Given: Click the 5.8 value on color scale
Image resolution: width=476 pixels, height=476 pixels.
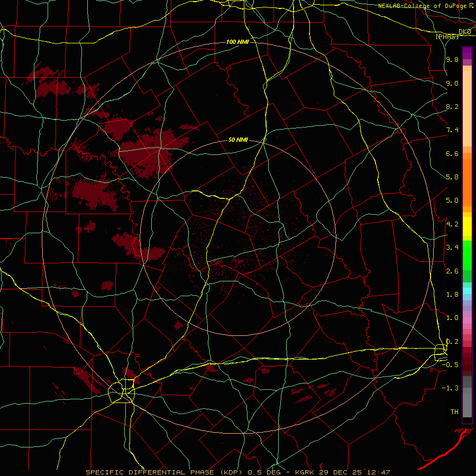Looking at the screenshot, I should tap(452, 177).
